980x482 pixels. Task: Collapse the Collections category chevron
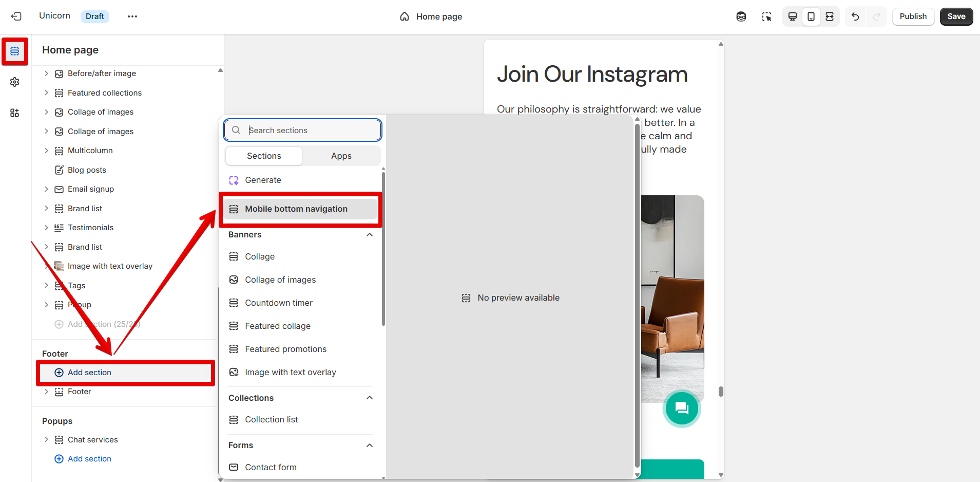(370, 398)
